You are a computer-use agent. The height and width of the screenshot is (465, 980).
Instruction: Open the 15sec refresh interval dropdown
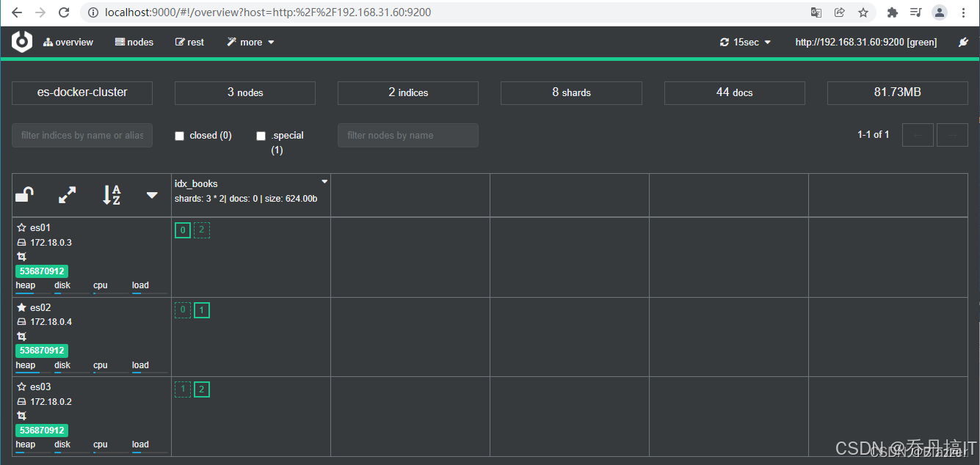[746, 43]
